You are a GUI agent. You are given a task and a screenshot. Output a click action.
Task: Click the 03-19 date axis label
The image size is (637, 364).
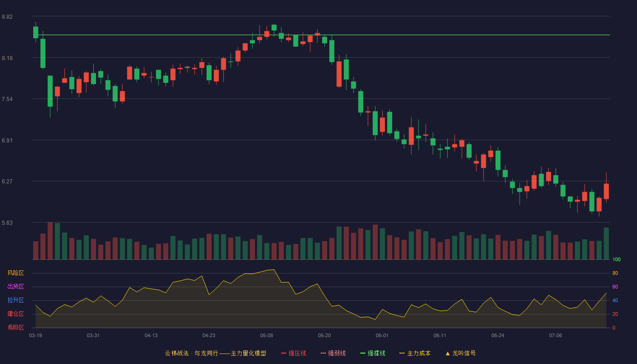click(35, 335)
